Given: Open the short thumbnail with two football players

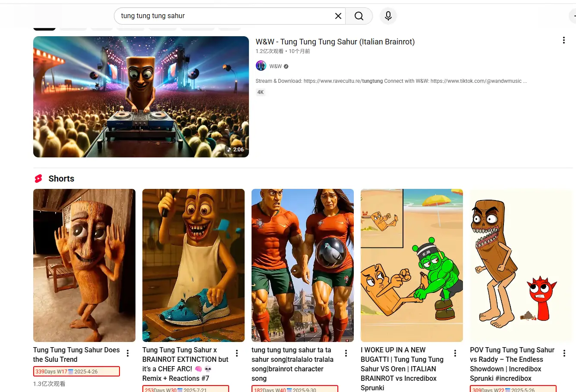Looking at the screenshot, I should (x=302, y=265).
